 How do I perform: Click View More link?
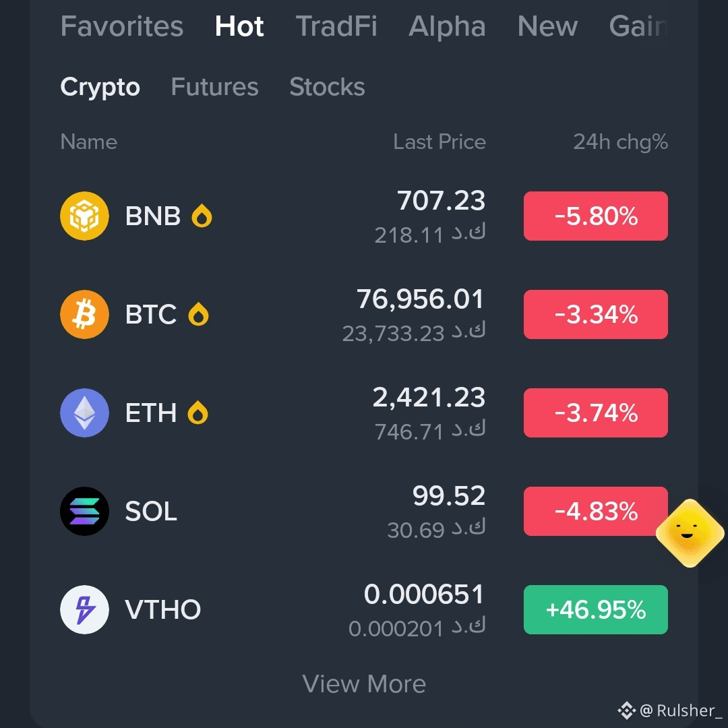click(364, 684)
